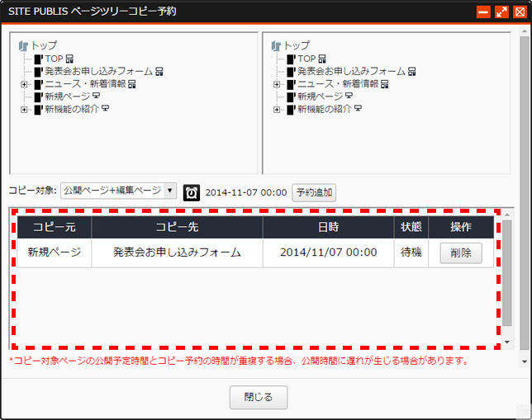The image size is (532, 420).
Task: Click 新規ページ page icon in right tree
Action: 291,97
